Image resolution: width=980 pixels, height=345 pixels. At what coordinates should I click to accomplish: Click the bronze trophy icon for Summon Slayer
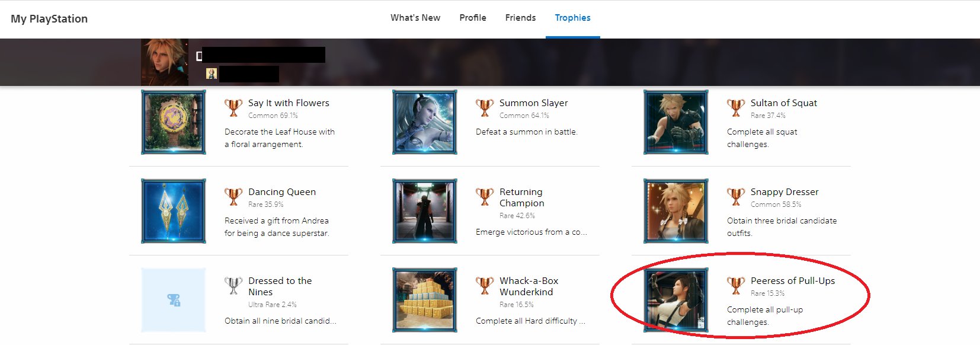tap(485, 107)
